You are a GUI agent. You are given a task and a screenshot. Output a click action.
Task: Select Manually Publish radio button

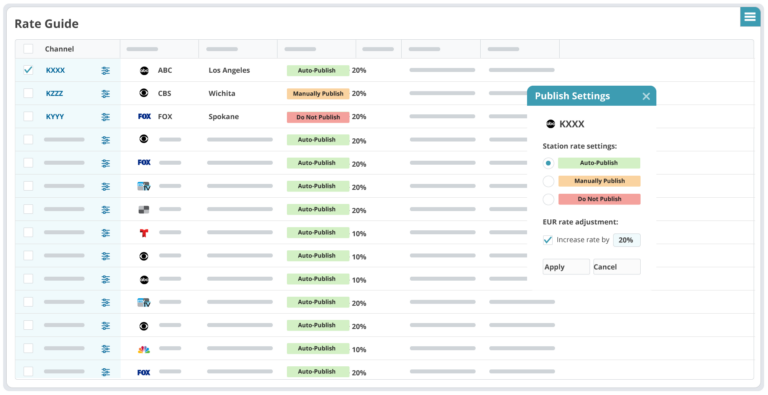pyautogui.click(x=548, y=181)
